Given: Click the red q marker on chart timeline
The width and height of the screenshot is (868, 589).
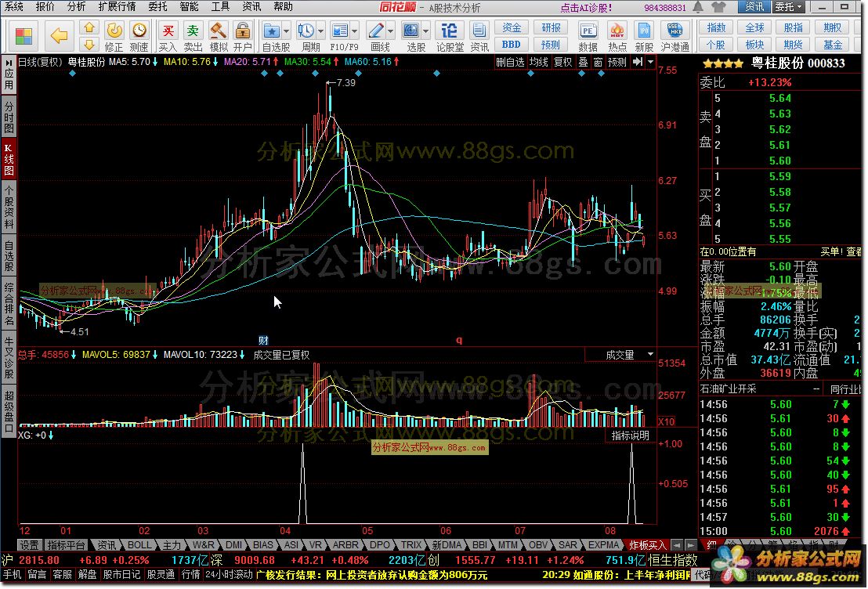Looking at the screenshot, I should (x=459, y=341).
